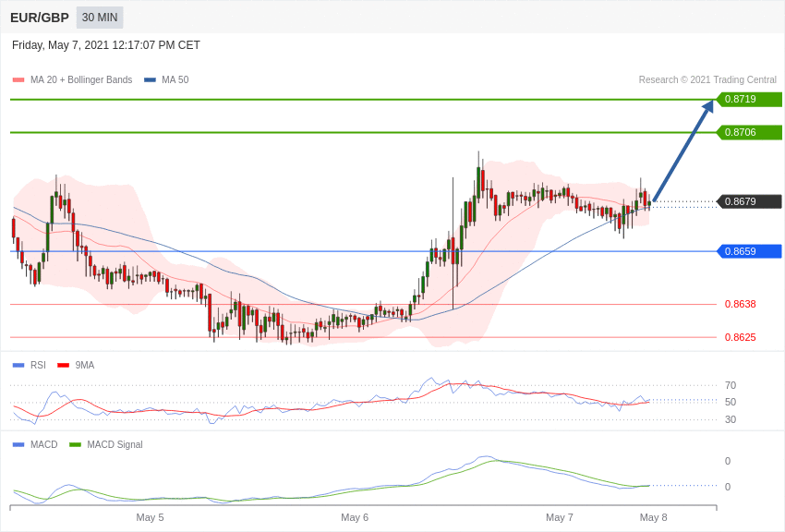Click the red 9MA legend swatch
Image resolution: width=785 pixels, height=532 pixels.
(64, 366)
